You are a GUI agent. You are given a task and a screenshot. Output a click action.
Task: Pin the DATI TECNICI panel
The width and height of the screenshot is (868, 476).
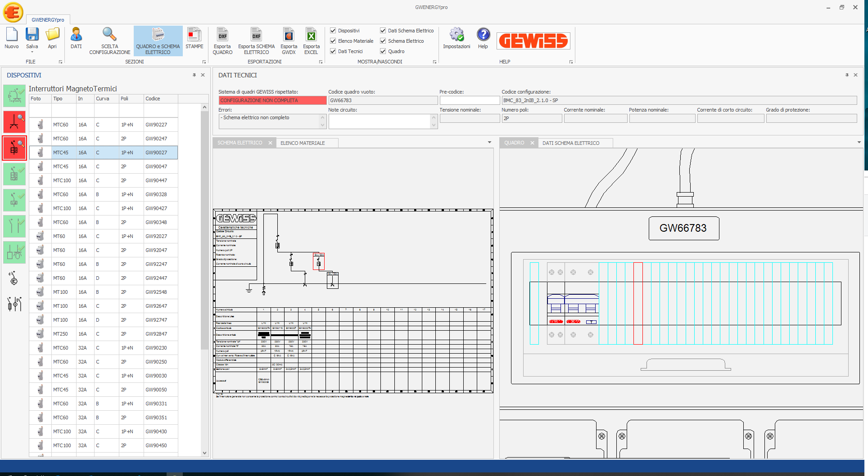pyautogui.click(x=847, y=75)
